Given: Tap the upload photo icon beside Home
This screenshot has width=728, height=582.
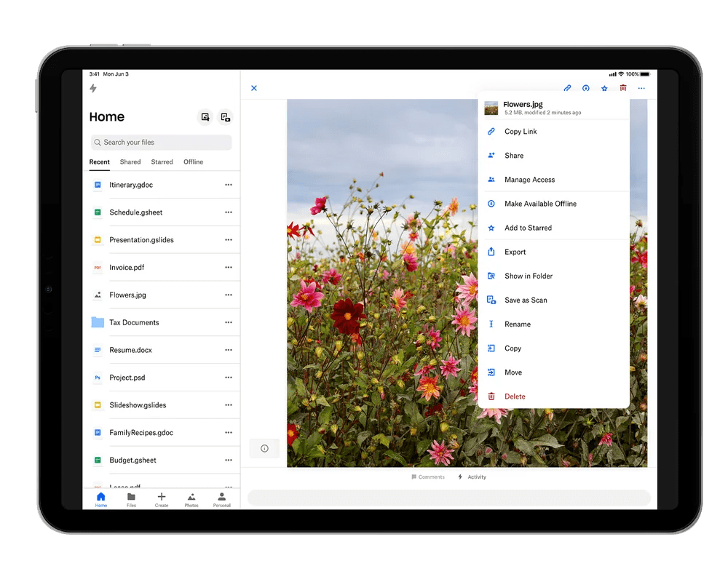Looking at the screenshot, I should [205, 117].
